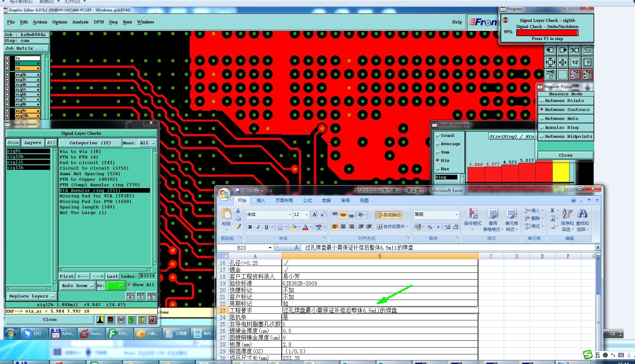The height and width of the screenshot is (364, 635).
Task: Click the green 1/2 page icon
Action: click(x=132, y=320)
